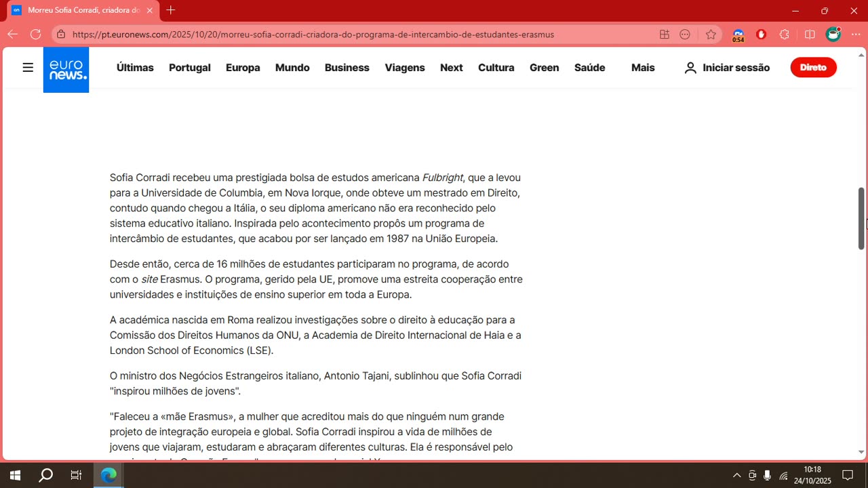The image size is (868, 488).
Task: Click the camera recording tray icon
Action: click(752, 475)
